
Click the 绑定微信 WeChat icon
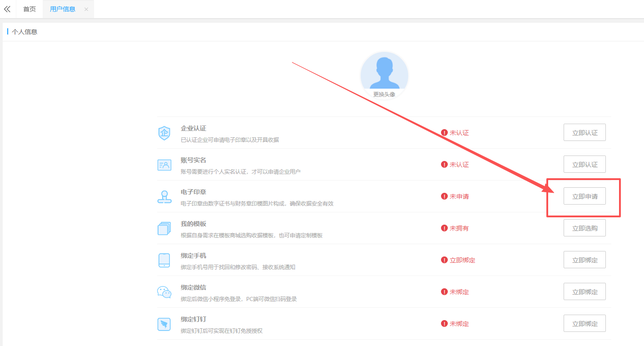(x=164, y=292)
